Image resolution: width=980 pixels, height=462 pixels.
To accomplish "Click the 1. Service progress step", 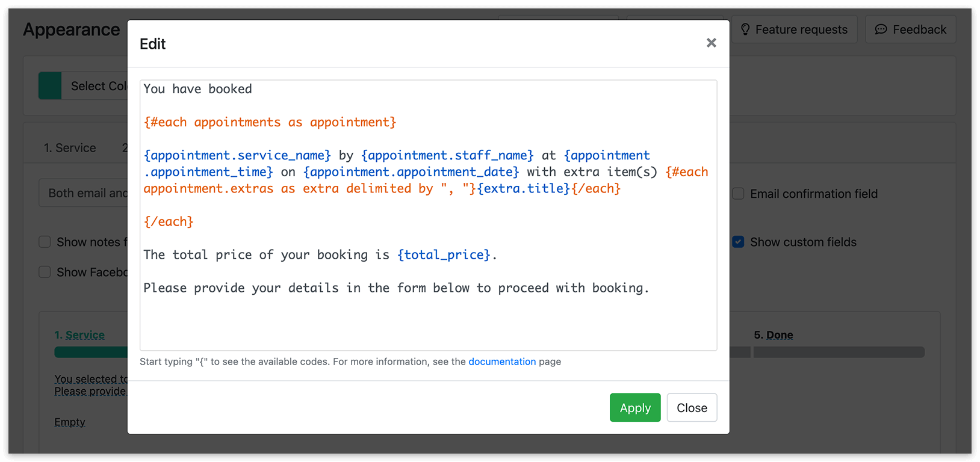I will (79, 335).
